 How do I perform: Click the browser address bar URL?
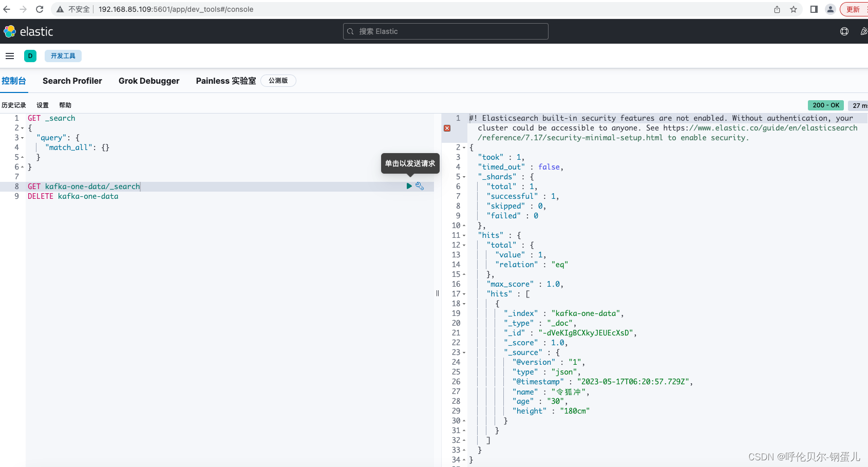click(x=176, y=9)
